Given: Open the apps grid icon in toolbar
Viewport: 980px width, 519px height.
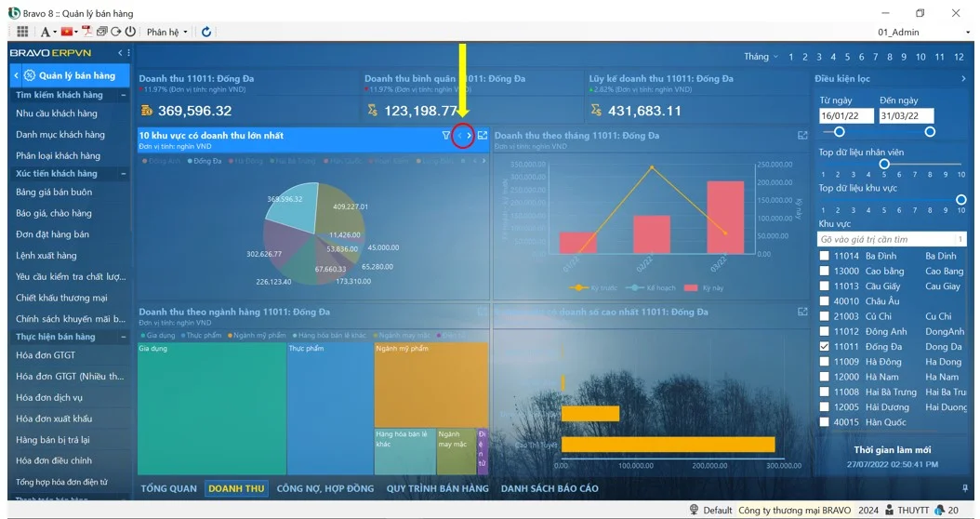Looking at the screenshot, I should pyautogui.click(x=23, y=32).
